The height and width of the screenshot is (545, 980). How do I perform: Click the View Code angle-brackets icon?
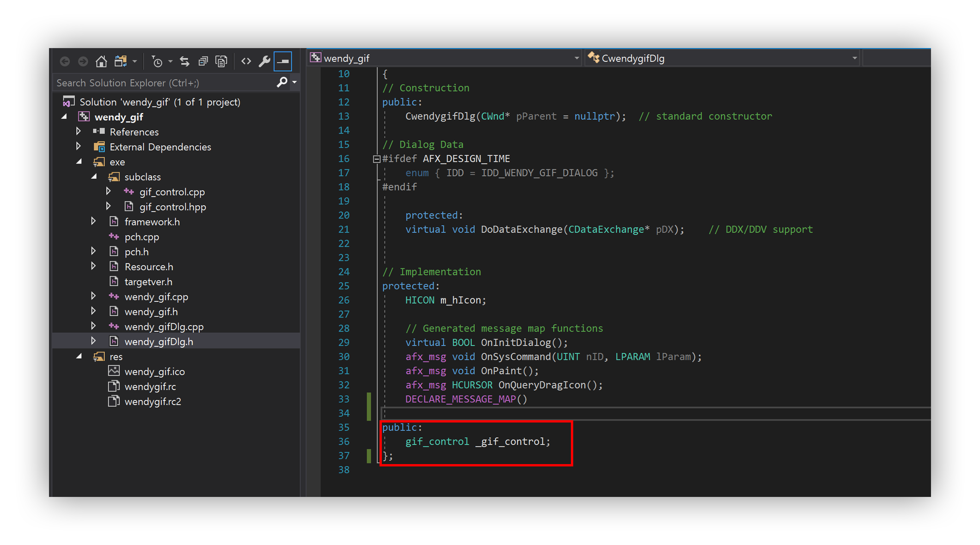pyautogui.click(x=246, y=61)
